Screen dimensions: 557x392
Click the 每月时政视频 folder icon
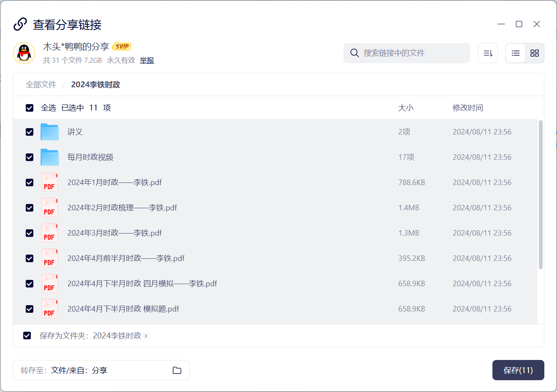click(50, 157)
